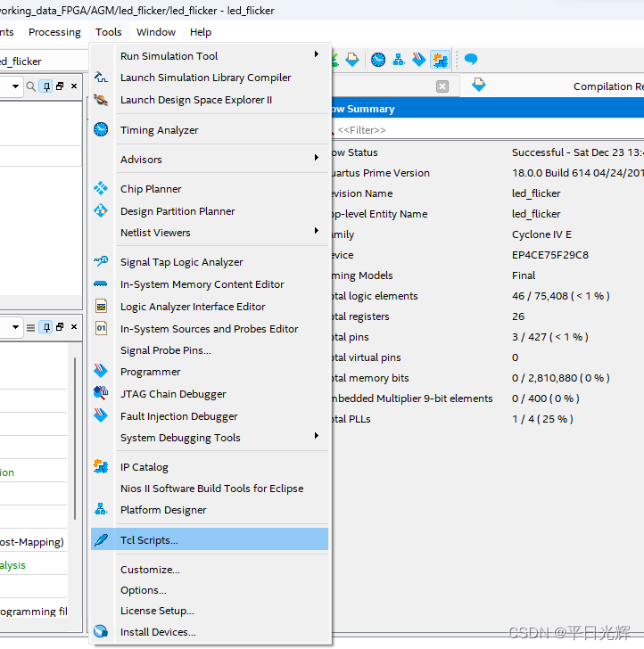Viewport: 644px width, 649px height.
Task: Open License Setup
Action: pos(210,611)
